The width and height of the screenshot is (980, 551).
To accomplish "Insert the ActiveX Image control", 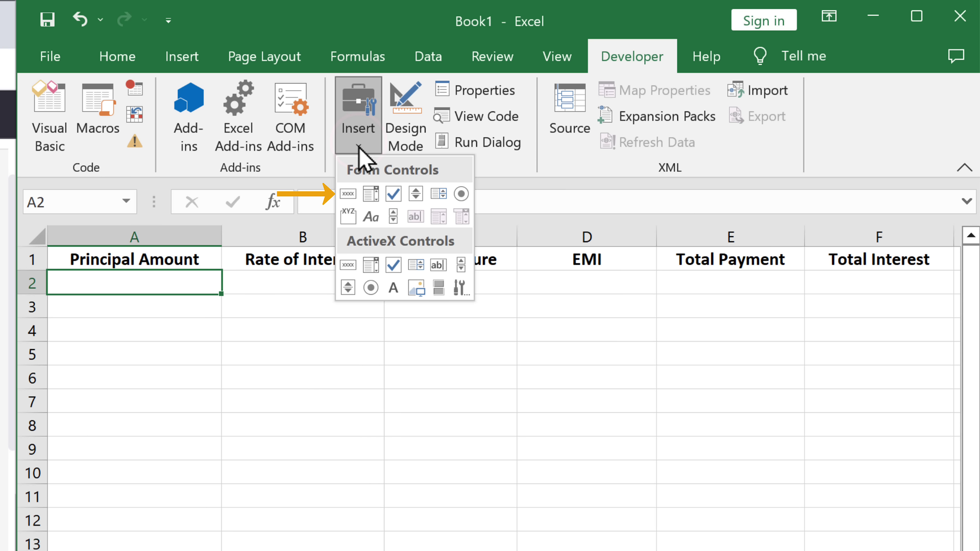I will coord(416,288).
